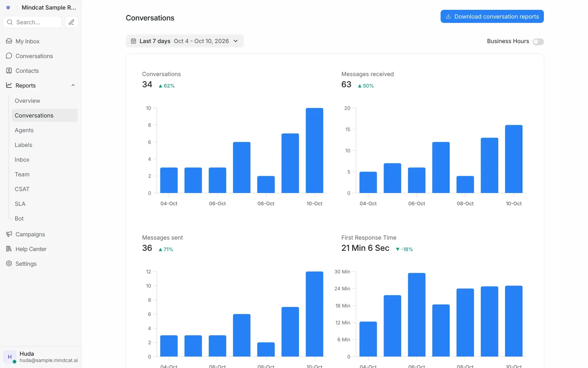Click the Conversations count value 34

pyautogui.click(x=147, y=84)
